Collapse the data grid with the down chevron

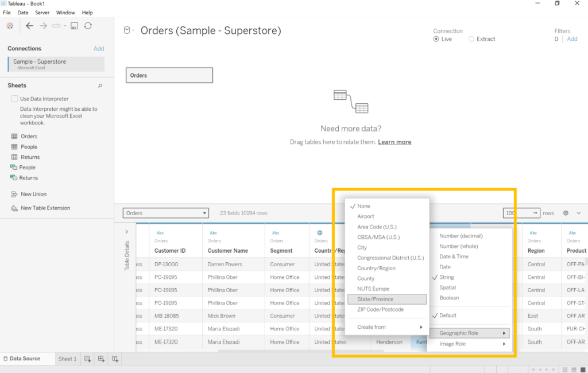click(579, 213)
